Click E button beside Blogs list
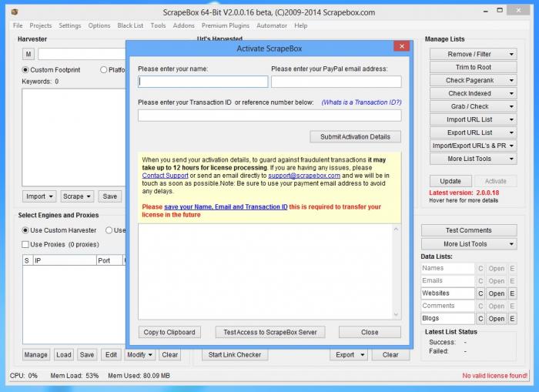This screenshot has width=539, height=392. [x=512, y=318]
